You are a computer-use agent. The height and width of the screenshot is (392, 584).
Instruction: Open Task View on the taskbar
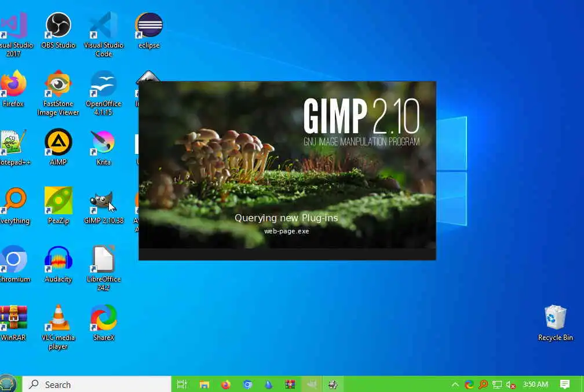(x=182, y=384)
